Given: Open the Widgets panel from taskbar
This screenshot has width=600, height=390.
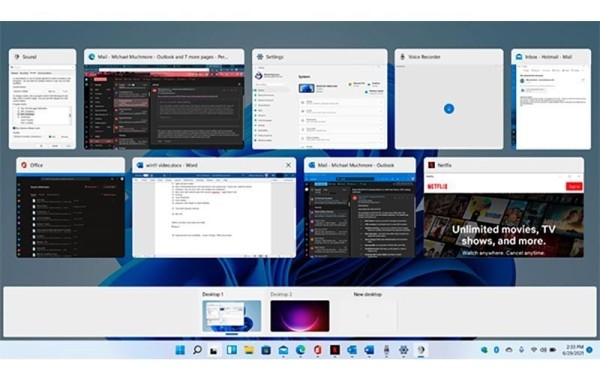Looking at the screenshot, I should tap(232, 350).
